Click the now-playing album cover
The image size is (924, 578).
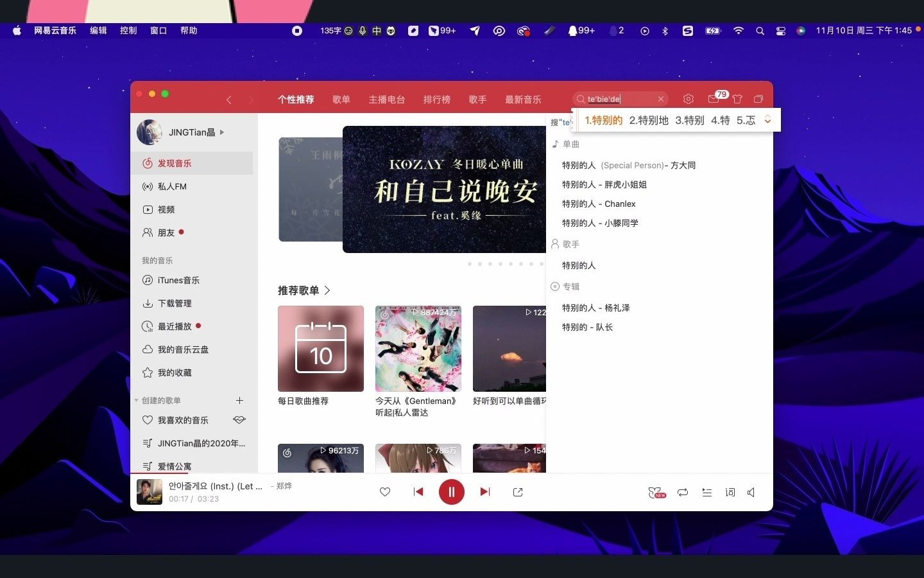coord(150,492)
